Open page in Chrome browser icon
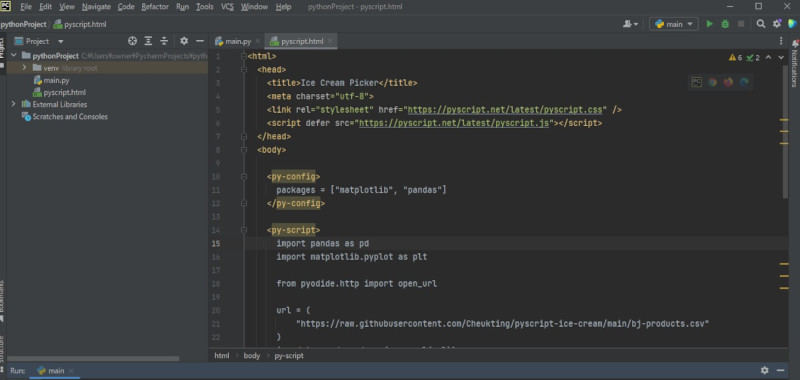 click(x=712, y=82)
